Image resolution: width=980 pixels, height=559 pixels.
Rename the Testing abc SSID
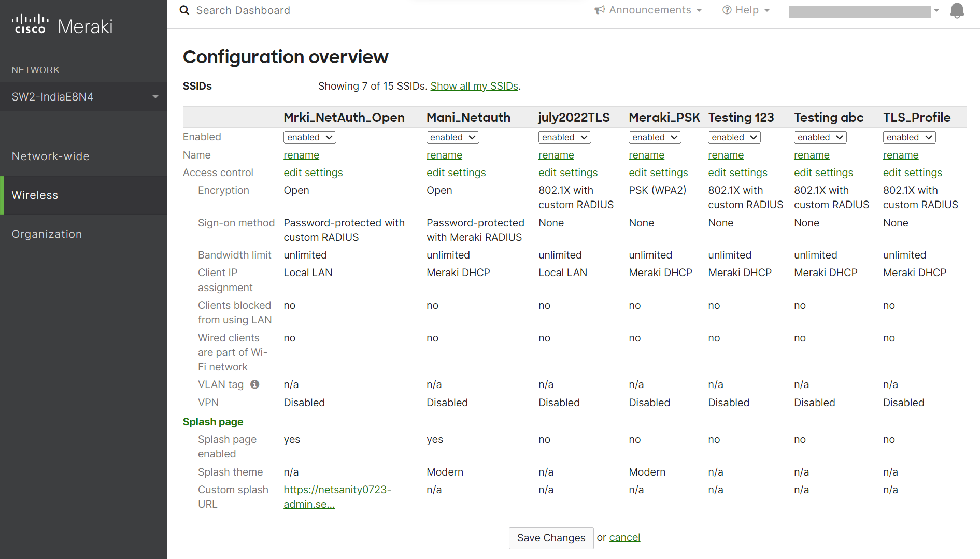tap(812, 155)
